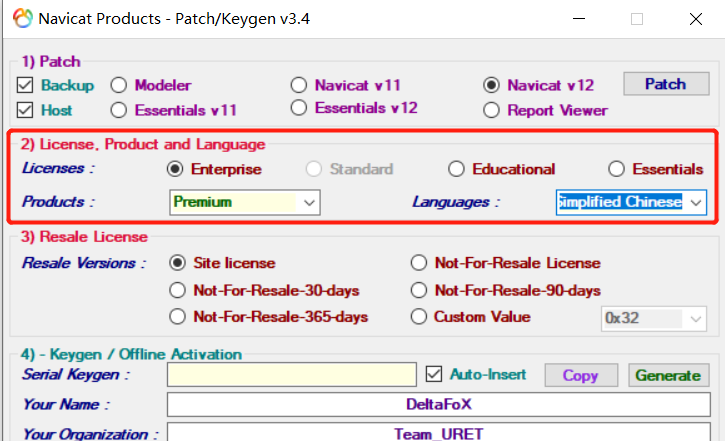Open the 0x32 custom value dropdown
725x441 pixels.
[x=654, y=318]
